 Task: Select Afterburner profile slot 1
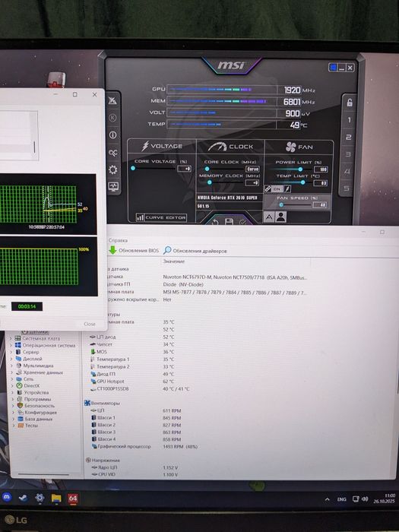348,120
